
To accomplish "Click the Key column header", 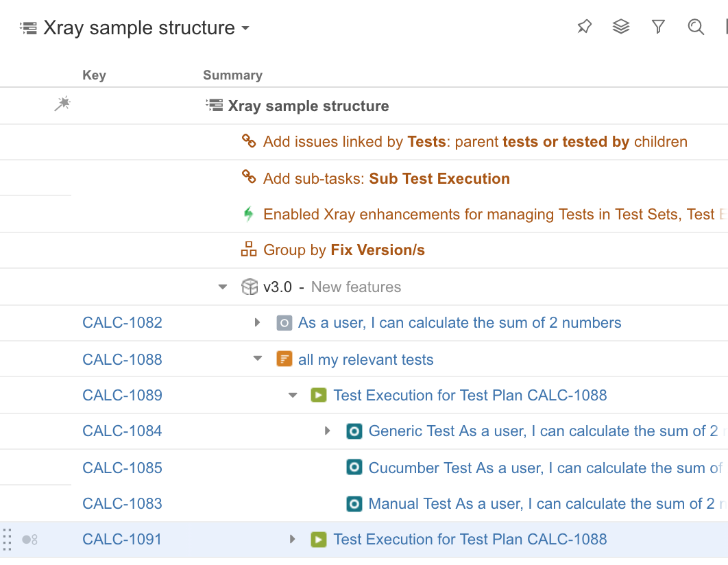I will tap(94, 75).
